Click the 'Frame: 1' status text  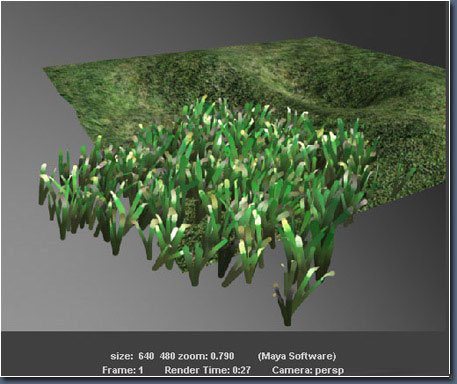[123, 370]
